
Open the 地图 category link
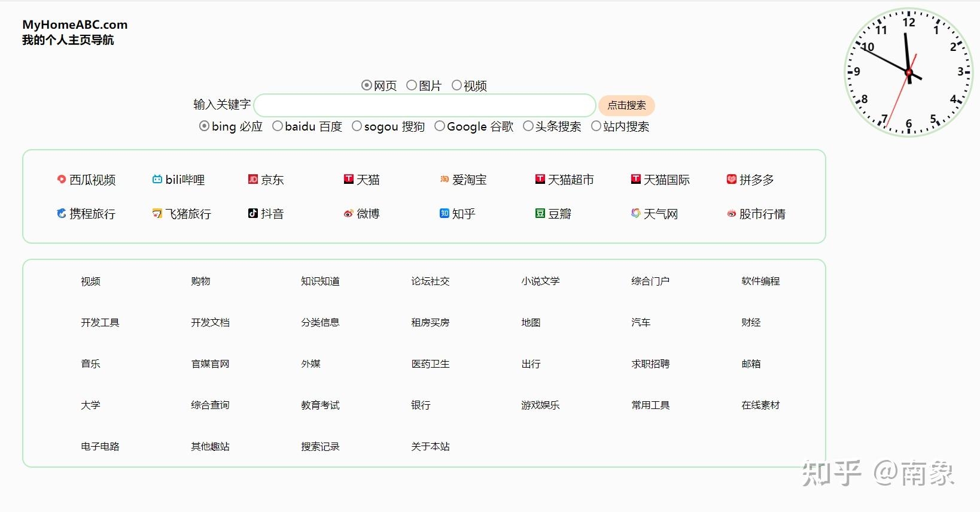click(x=531, y=322)
